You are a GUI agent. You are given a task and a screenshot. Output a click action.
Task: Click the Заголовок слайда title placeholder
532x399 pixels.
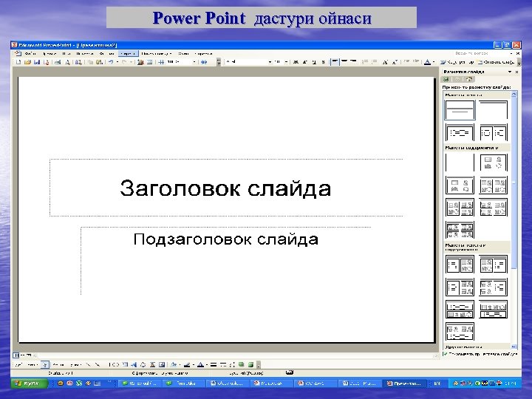(226, 188)
